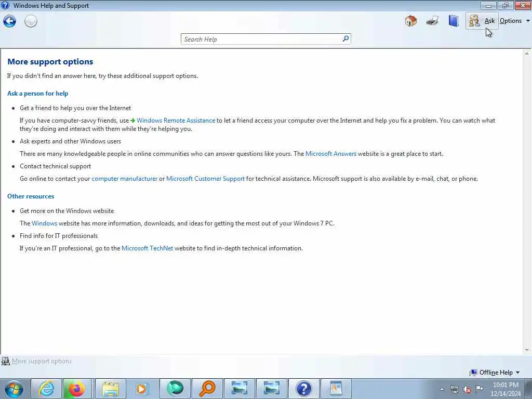Switch to first picture window on taskbar
The width and height of the screenshot is (532, 399).
point(239,389)
